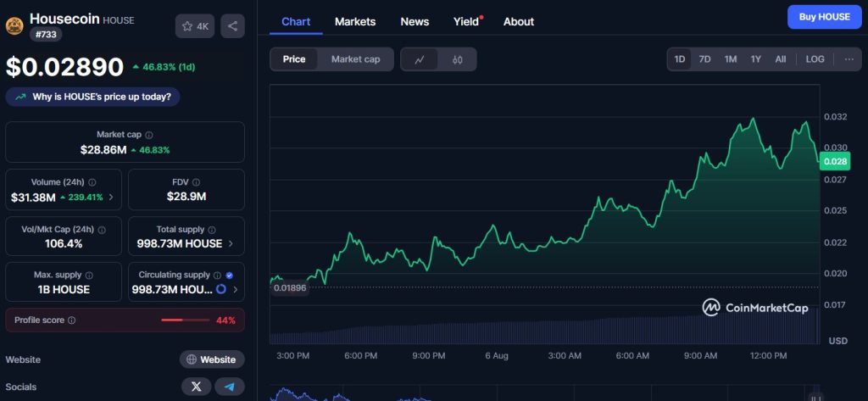Open the Chart tab
The image size is (868, 401).
point(296,21)
